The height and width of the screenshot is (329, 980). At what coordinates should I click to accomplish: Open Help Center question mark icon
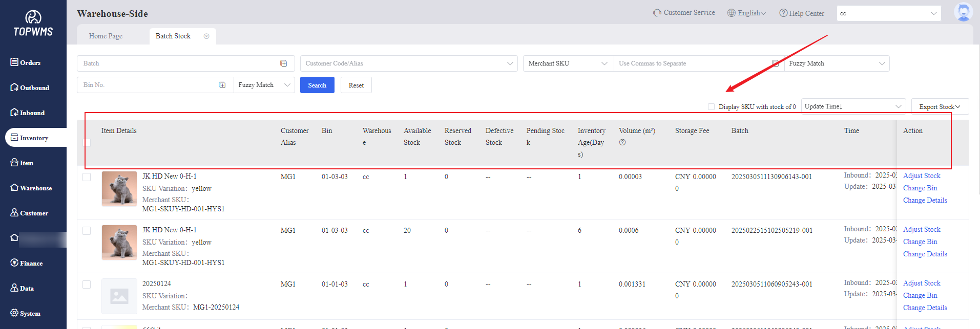point(783,13)
